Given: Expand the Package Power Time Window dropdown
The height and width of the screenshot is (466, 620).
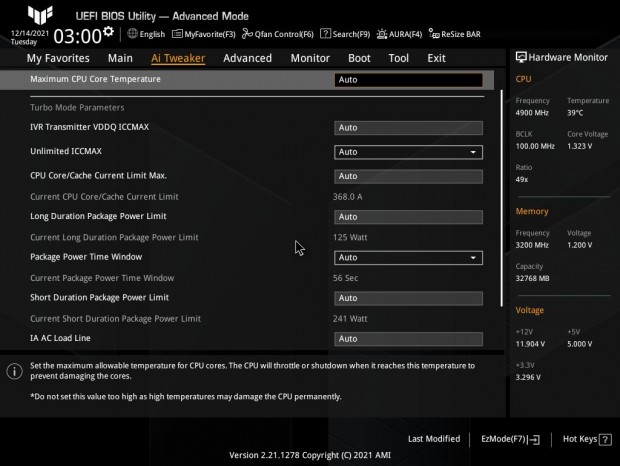Looking at the screenshot, I should (x=408, y=257).
